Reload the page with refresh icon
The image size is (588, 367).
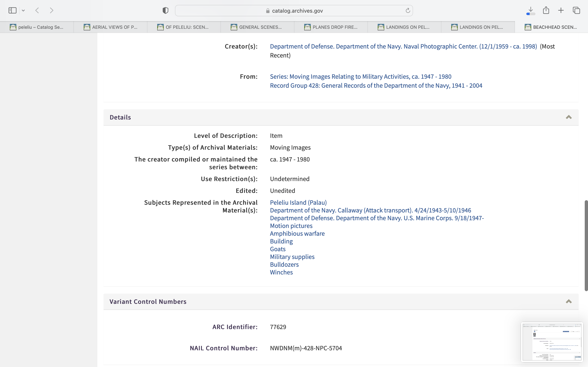pyautogui.click(x=408, y=10)
